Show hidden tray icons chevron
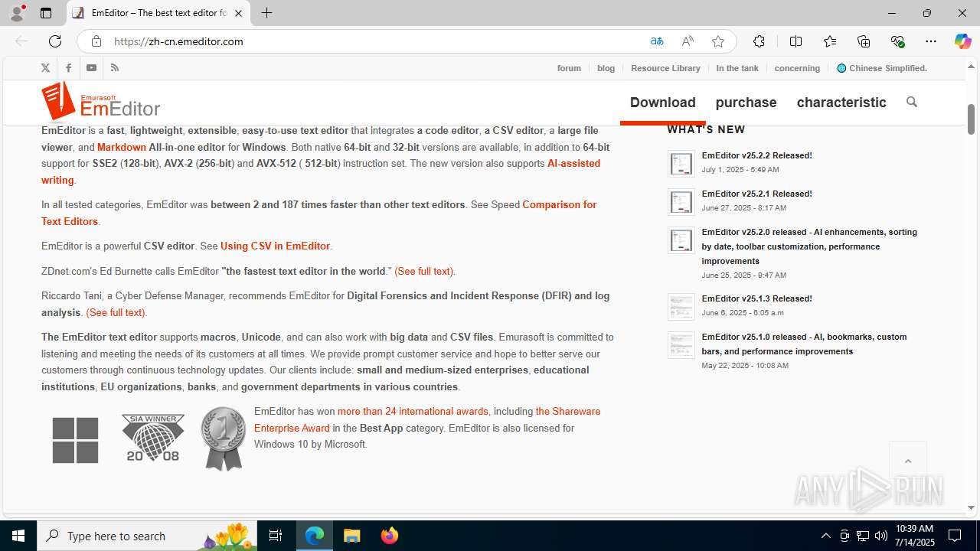Screen dimensions: 980x551 pyautogui.click(x=825, y=536)
